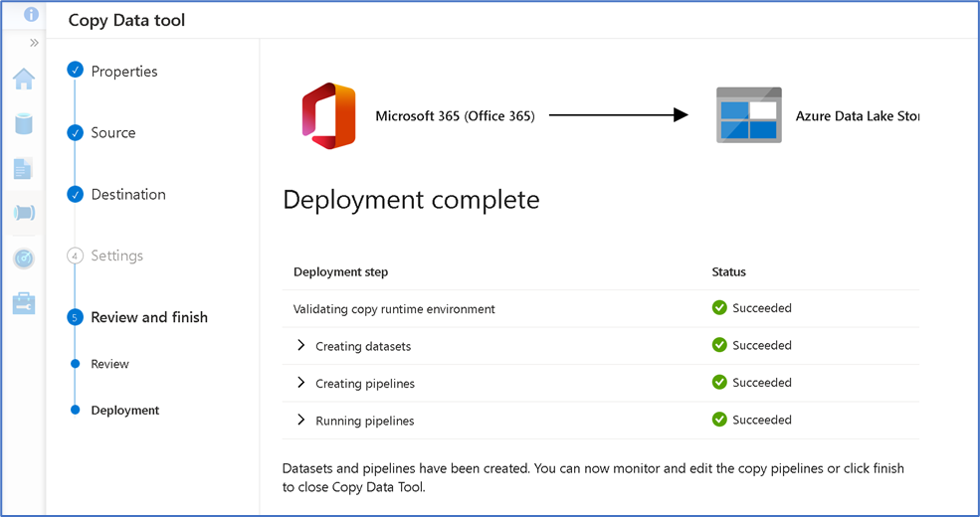Click the 'Deployment complete' heading
Screen dimensions: 980x517
coord(411,200)
